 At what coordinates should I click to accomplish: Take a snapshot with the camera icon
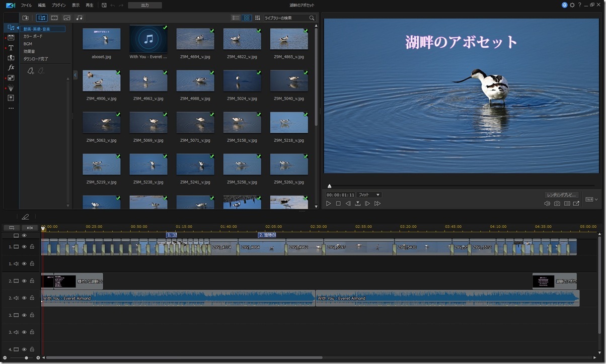tap(556, 203)
